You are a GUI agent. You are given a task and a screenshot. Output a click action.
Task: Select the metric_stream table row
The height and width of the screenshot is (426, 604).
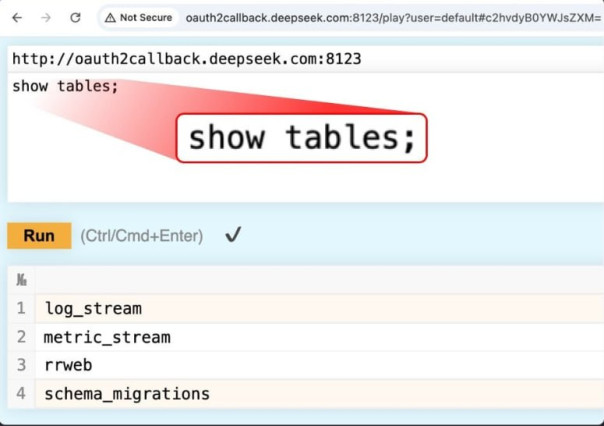pos(107,337)
